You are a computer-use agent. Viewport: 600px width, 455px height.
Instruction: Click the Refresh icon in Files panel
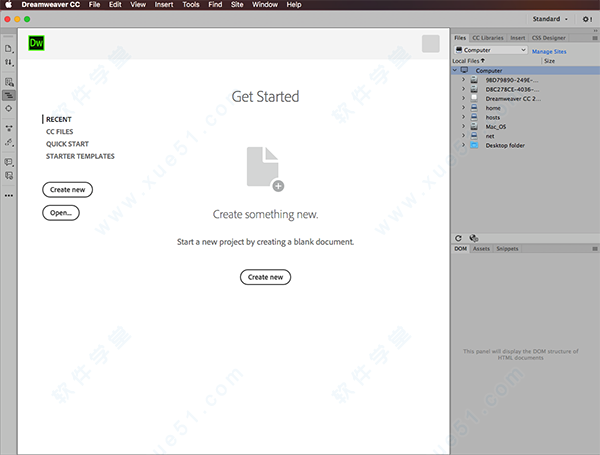(458, 238)
